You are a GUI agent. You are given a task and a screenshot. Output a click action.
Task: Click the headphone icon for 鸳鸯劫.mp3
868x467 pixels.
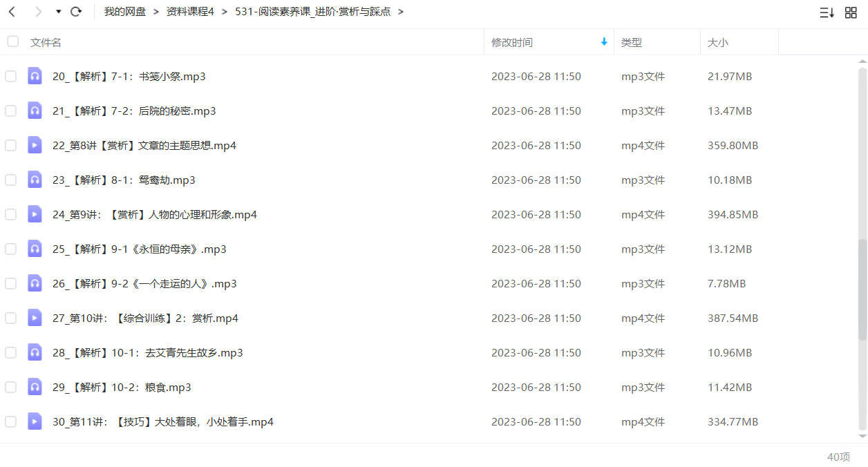[35, 180]
